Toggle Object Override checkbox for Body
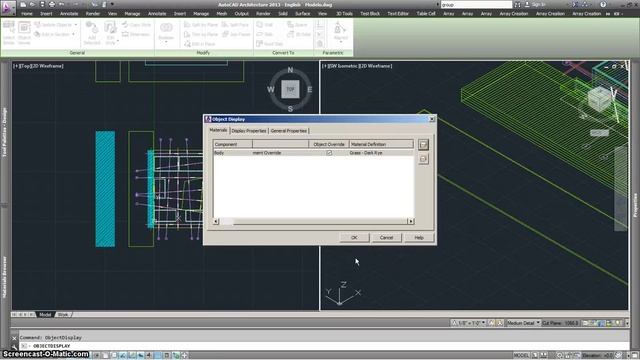 (x=329, y=153)
